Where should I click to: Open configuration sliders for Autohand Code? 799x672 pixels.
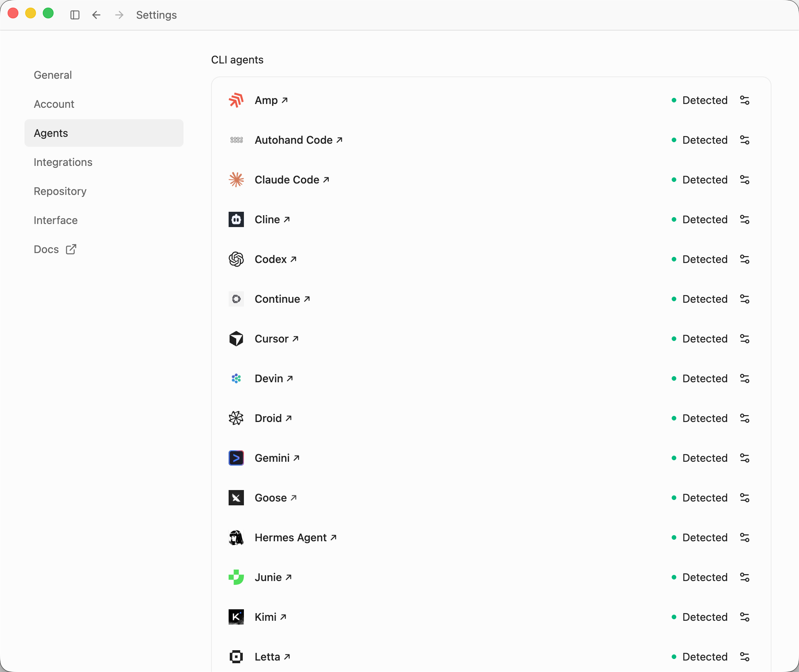pos(745,140)
